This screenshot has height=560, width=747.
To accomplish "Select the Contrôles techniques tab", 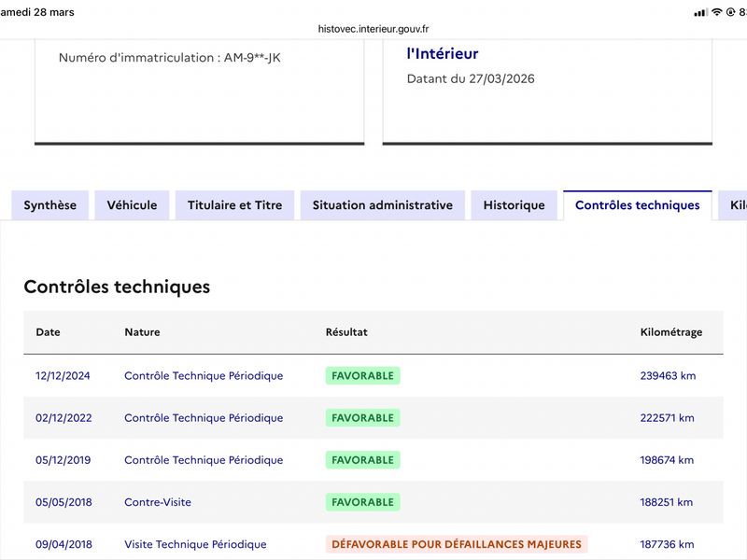I will coord(637,205).
